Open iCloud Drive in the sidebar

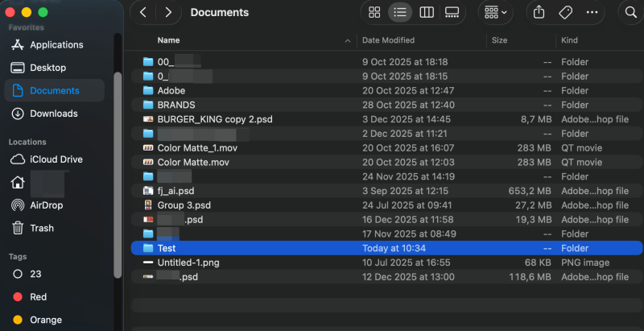[x=54, y=159]
